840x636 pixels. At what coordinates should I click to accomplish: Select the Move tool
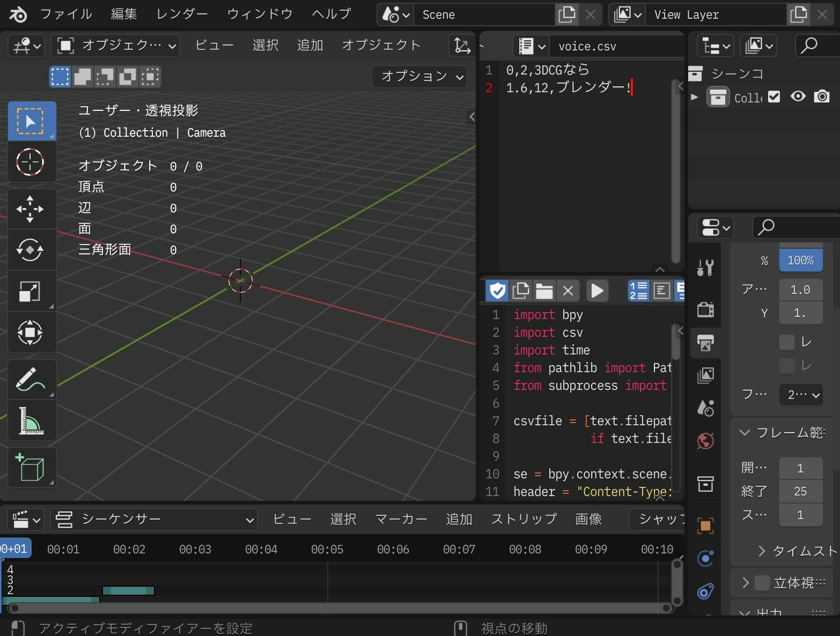(x=32, y=209)
